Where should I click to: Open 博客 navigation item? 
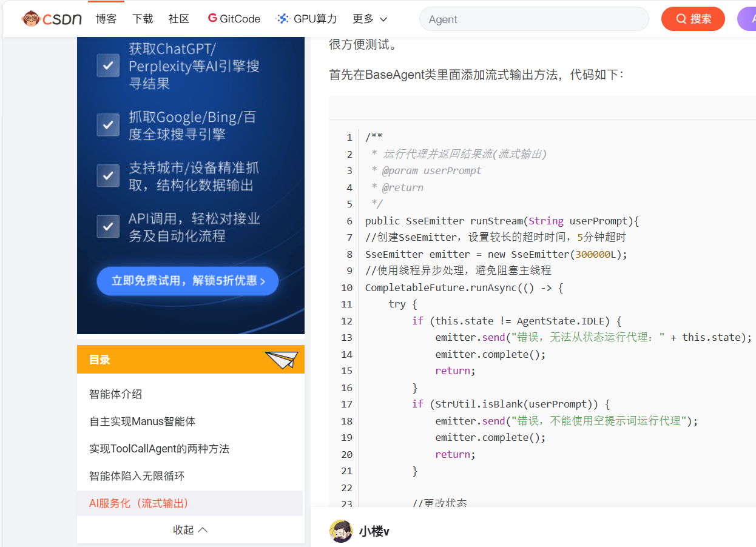tap(106, 19)
